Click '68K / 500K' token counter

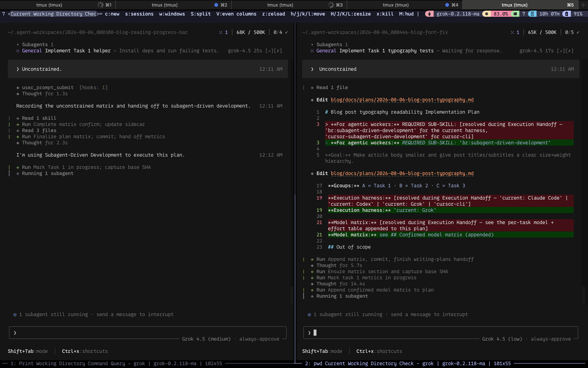pyautogui.click(x=251, y=32)
